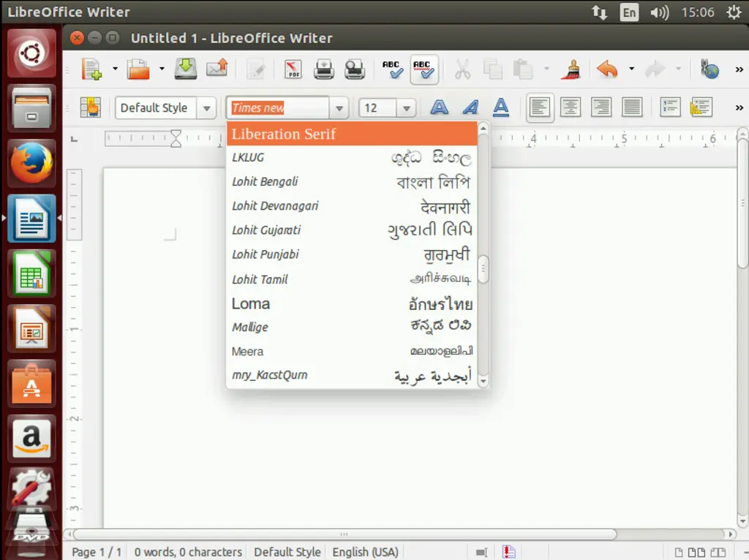Pick Lohit Gujarati from the font list
The width and height of the screenshot is (749, 560).
coord(352,230)
